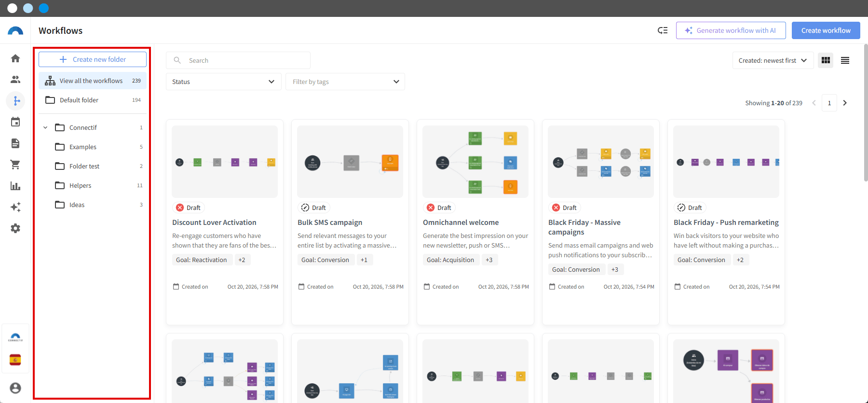This screenshot has width=868, height=403.
Task: Click the vertical page scrollbar
Action: [x=866, y=113]
